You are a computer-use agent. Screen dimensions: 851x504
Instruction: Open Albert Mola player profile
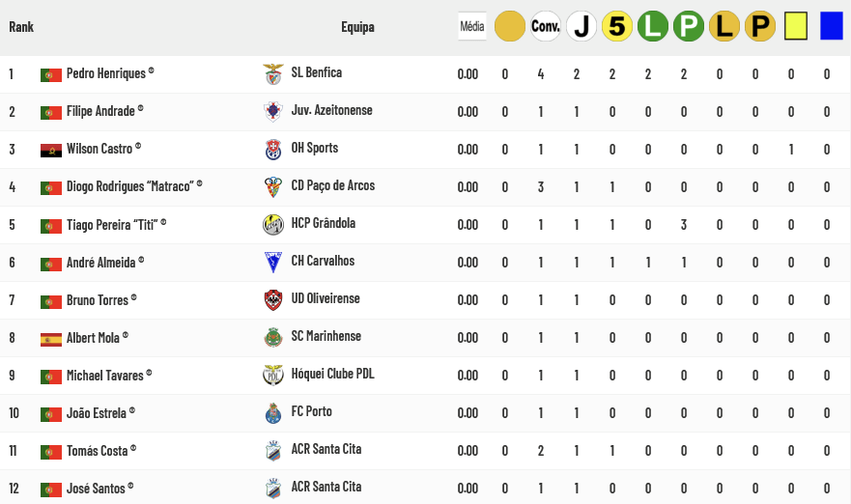[93, 337]
